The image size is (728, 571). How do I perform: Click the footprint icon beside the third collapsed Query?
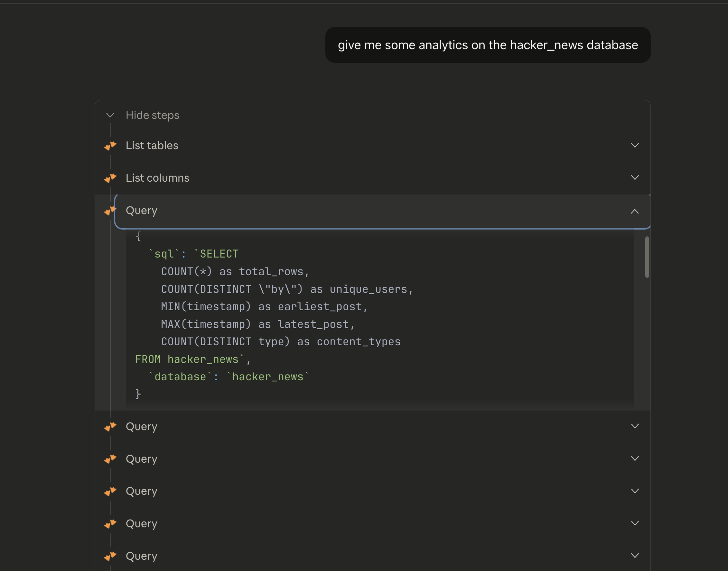tap(110, 491)
